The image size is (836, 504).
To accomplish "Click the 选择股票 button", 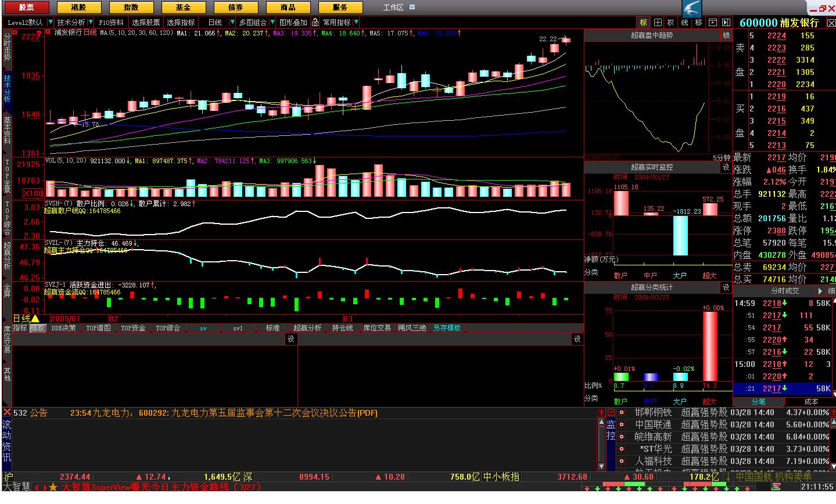I will (146, 23).
